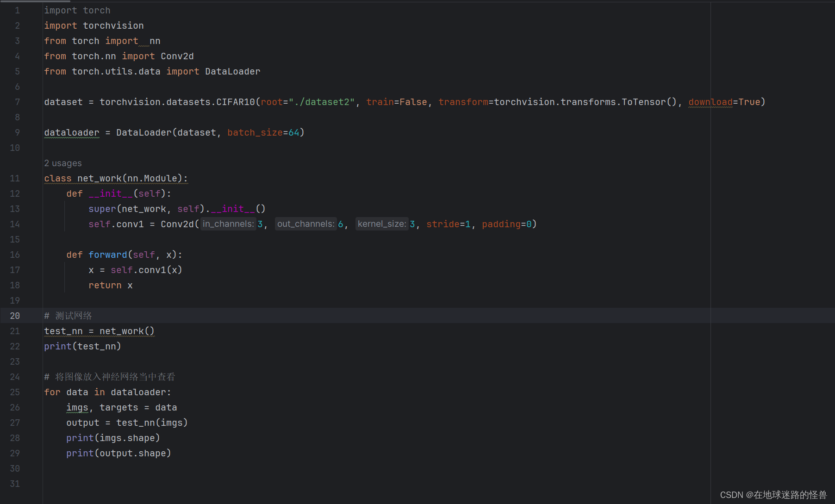This screenshot has width=835, height=504.
Task: Click the 'padding' argument on line 14
Action: click(501, 224)
